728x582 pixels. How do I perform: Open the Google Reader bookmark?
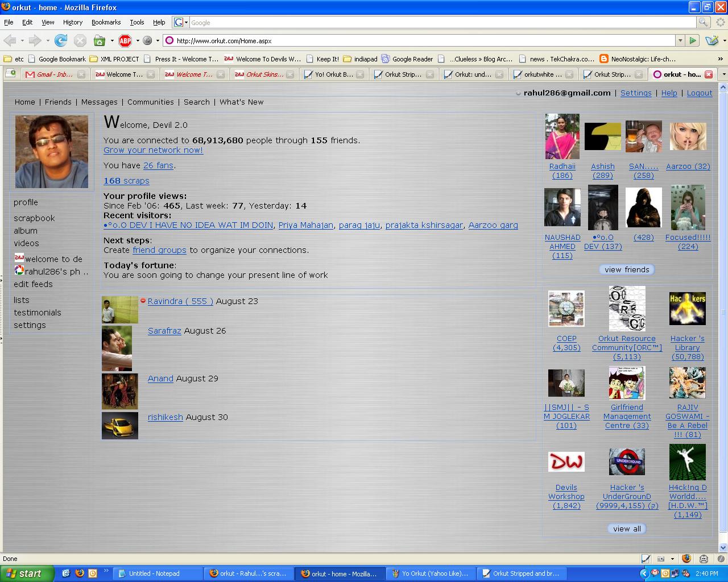(407, 59)
